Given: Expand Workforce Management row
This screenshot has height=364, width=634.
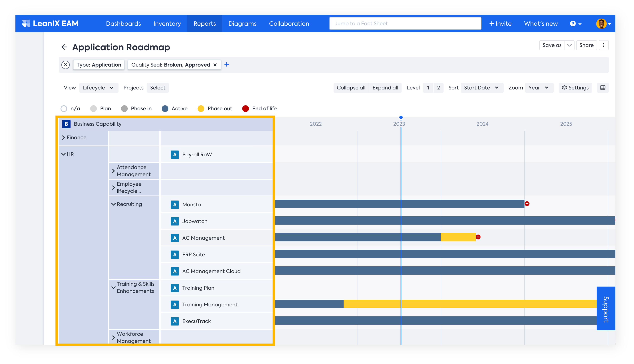Looking at the screenshot, I should pos(113,337).
